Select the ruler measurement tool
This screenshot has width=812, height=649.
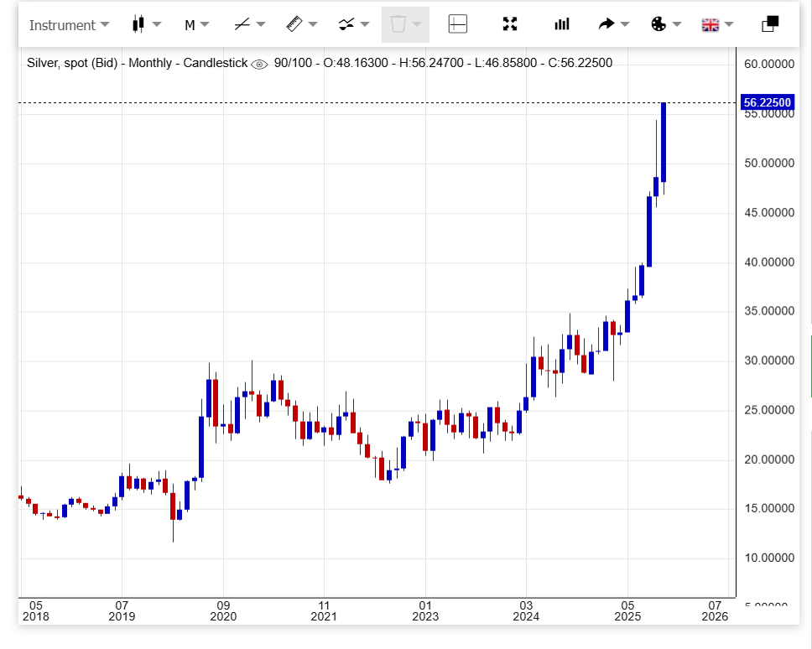[294, 24]
